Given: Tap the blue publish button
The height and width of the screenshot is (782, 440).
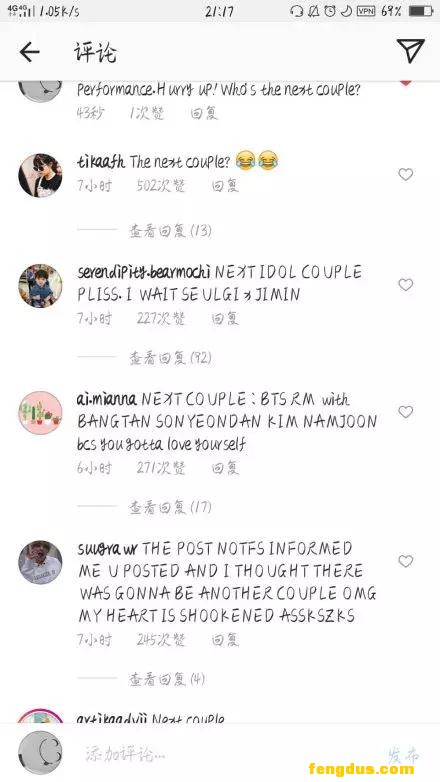Looking at the screenshot, I should (403, 755).
